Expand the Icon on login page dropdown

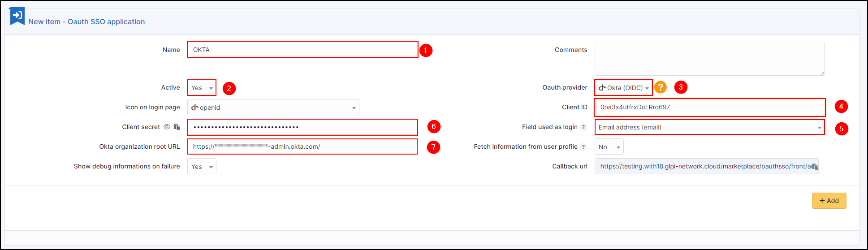tap(273, 108)
